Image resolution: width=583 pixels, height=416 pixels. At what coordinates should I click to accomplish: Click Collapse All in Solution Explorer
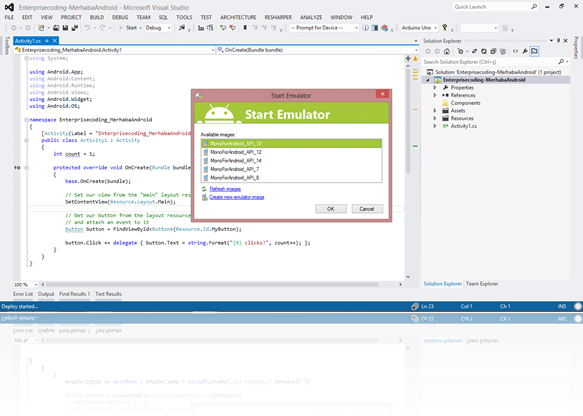point(493,51)
